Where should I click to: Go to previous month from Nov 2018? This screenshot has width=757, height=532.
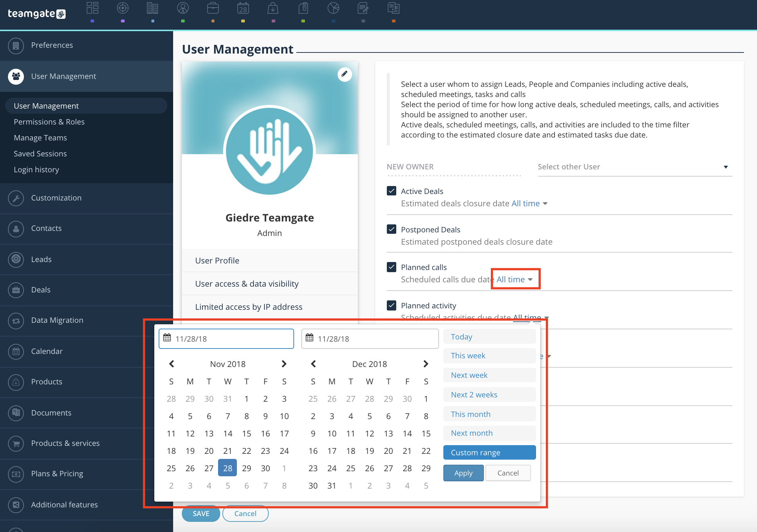click(x=172, y=364)
